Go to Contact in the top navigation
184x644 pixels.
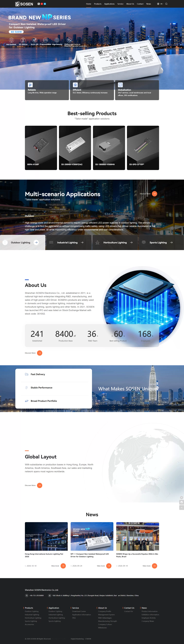pyautogui.click(x=140, y=4)
